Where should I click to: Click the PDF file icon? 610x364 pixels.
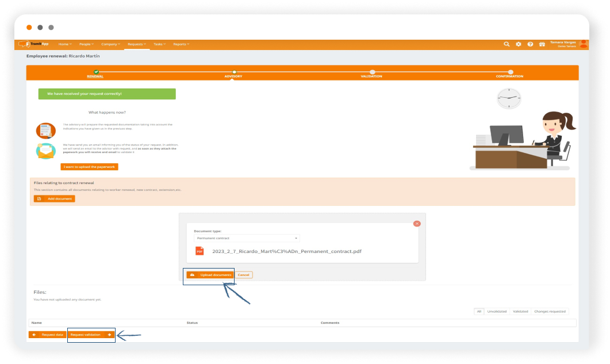200,251
